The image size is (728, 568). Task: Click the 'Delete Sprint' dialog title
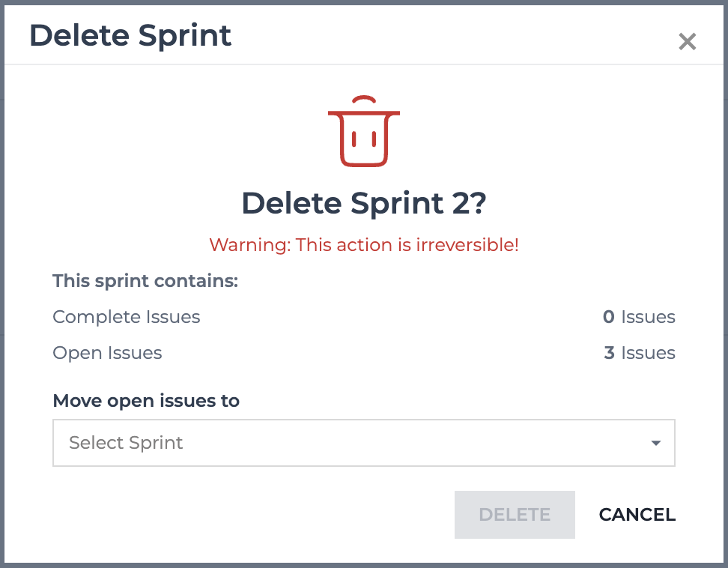[x=130, y=36]
